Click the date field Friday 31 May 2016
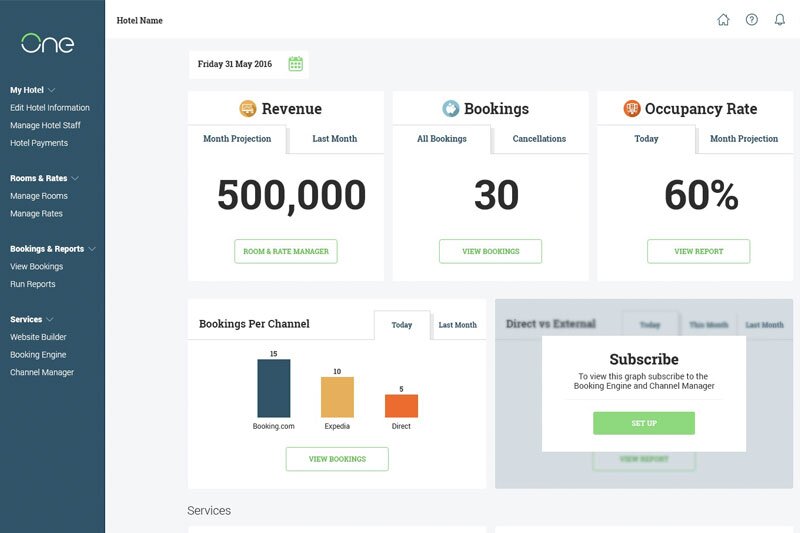Viewport: 800px width, 533px height. point(248,64)
